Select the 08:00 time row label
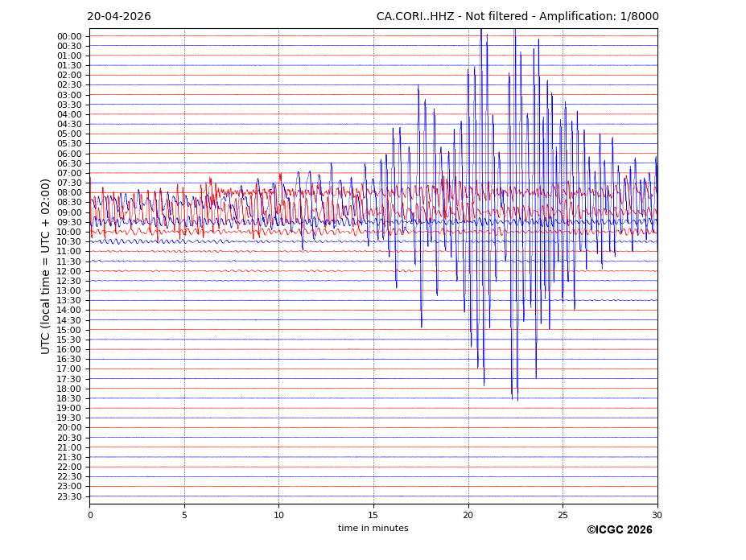 pyautogui.click(x=69, y=193)
